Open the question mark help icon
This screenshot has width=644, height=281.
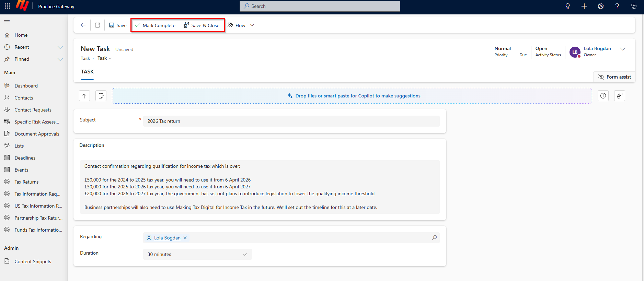point(617,6)
